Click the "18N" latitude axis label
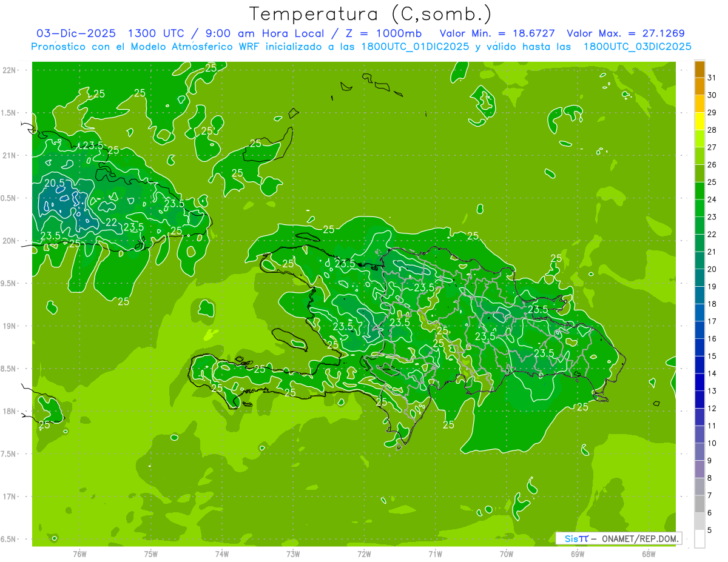 tap(10, 411)
